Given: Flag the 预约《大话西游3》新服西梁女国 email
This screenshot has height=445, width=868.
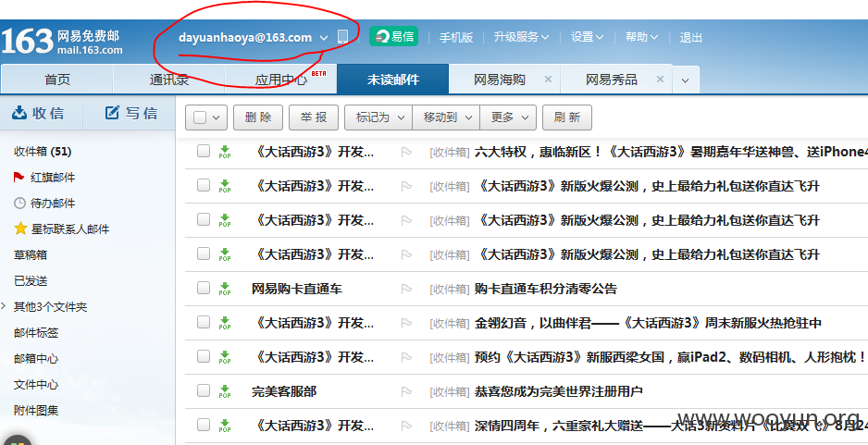Looking at the screenshot, I should click(x=406, y=357).
